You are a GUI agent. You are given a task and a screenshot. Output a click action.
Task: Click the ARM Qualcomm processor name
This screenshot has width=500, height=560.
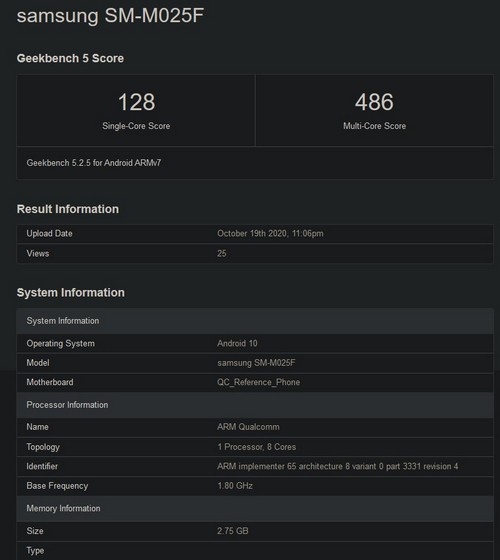(248, 427)
